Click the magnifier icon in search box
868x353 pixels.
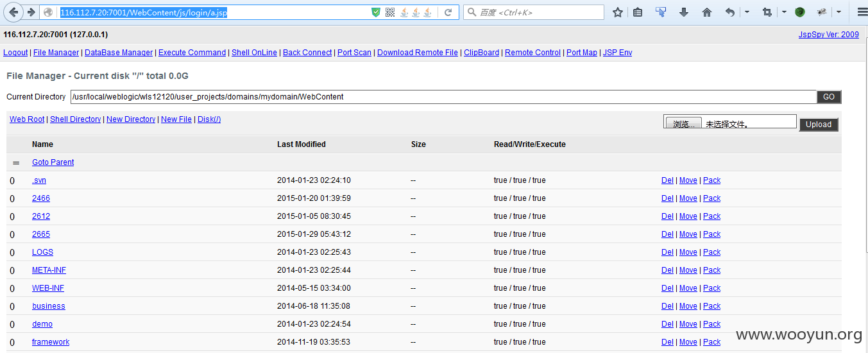point(472,12)
